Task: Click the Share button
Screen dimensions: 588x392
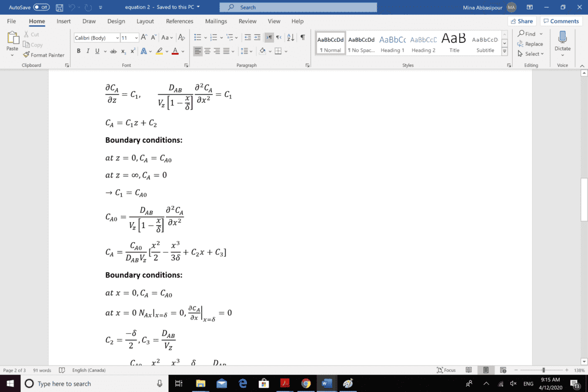Action: [x=522, y=21]
